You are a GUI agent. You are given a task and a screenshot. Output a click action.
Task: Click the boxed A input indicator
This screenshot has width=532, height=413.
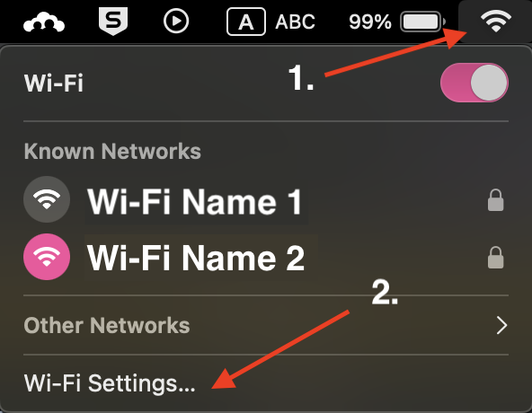pyautogui.click(x=246, y=22)
